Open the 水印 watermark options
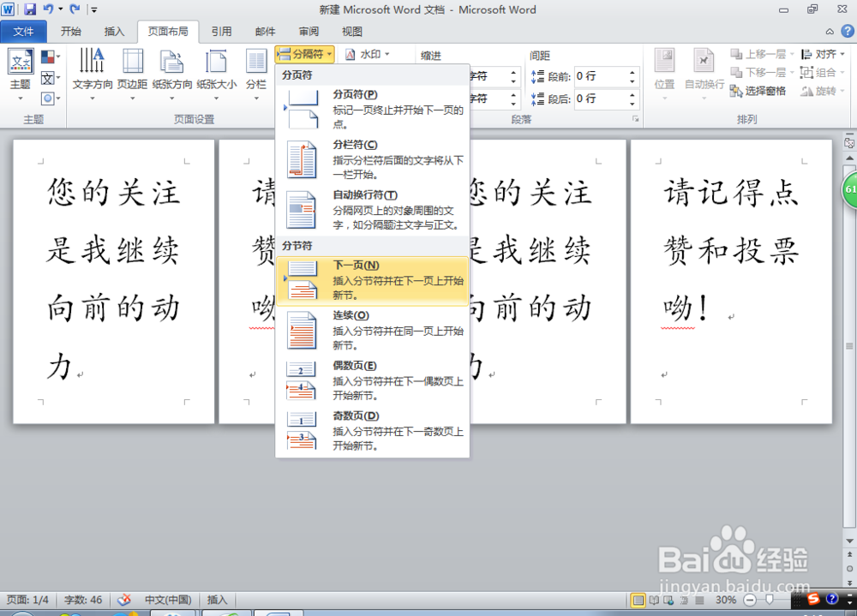 pos(369,54)
